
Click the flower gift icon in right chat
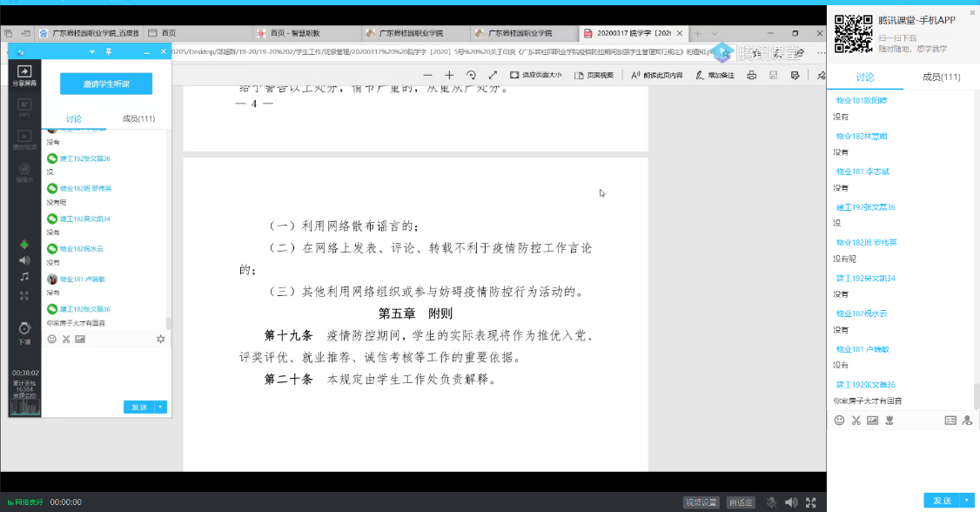tap(889, 420)
